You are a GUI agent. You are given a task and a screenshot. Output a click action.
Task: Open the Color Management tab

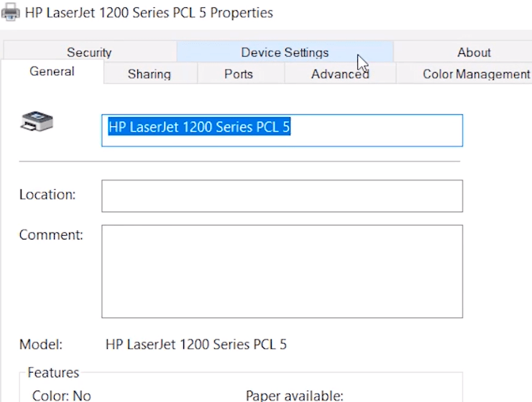(476, 74)
